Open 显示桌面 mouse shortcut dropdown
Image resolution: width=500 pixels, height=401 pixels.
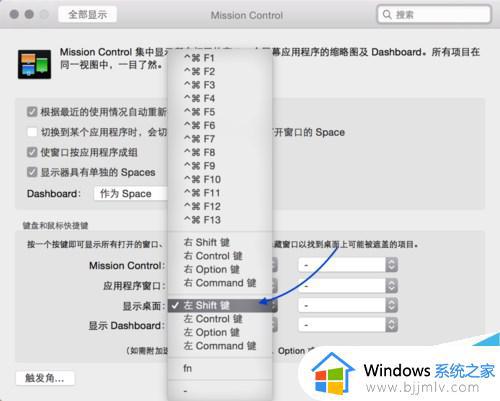(x=348, y=305)
